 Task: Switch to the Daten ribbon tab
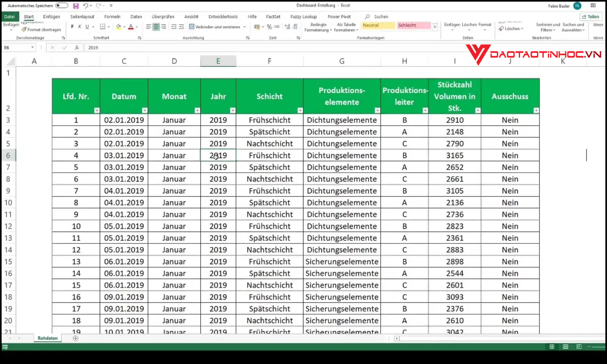[x=136, y=17]
